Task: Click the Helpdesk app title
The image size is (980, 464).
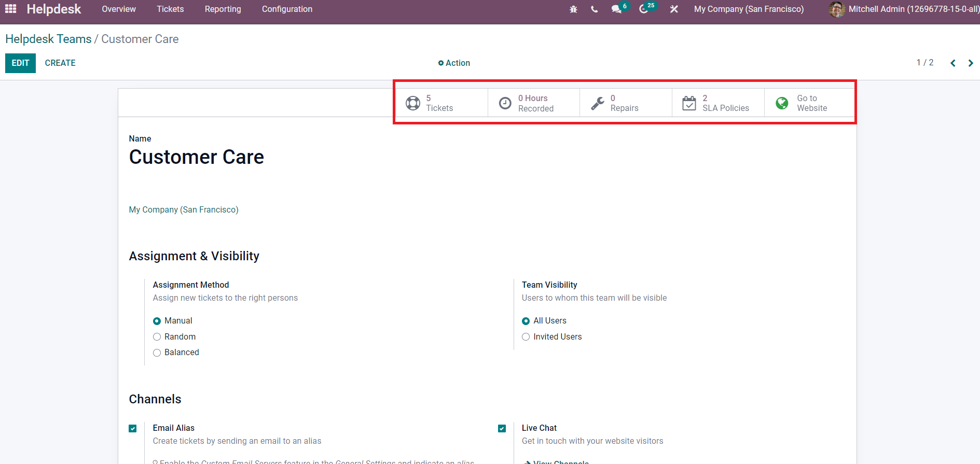Action: coord(54,9)
